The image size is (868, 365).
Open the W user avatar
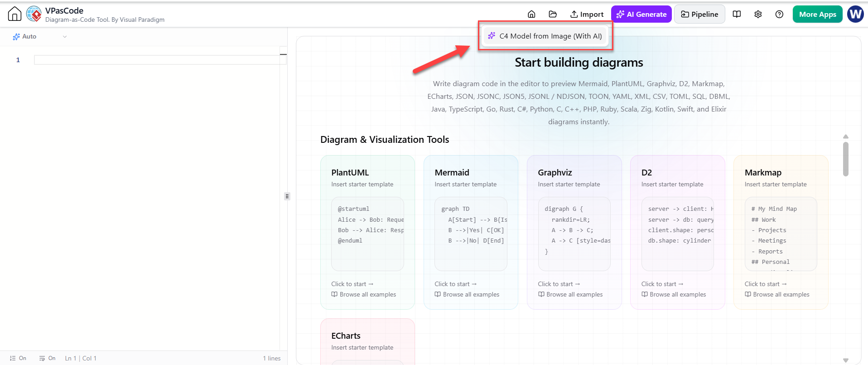855,14
